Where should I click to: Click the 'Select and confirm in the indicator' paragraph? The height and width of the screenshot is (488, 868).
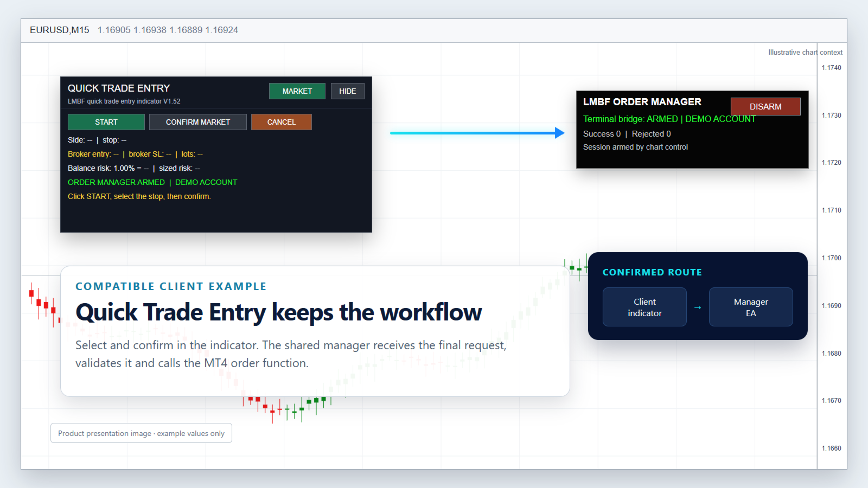point(291,354)
